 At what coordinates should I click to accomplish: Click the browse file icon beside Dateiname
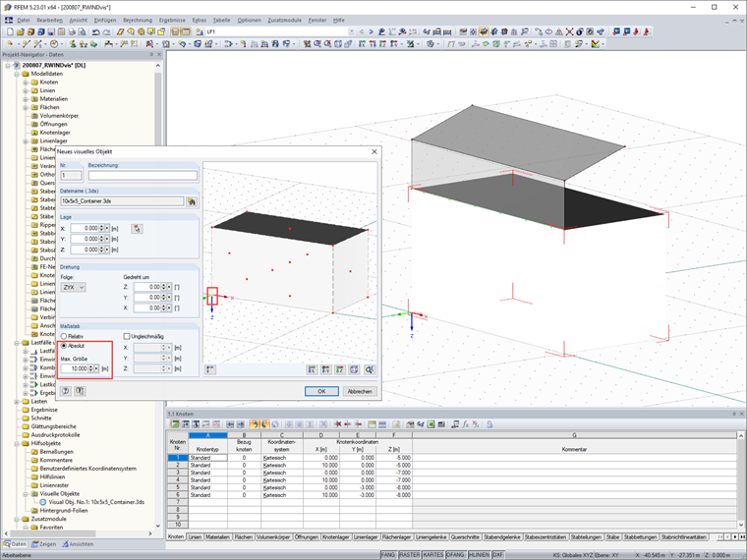point(193,201)
